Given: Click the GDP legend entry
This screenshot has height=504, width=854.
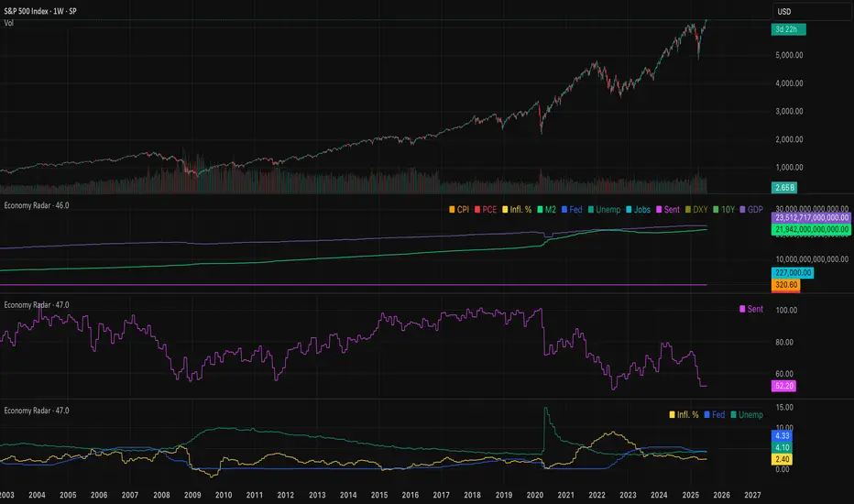Looking at the screenshot, I should pyautogui.click(x=751, y=210).
